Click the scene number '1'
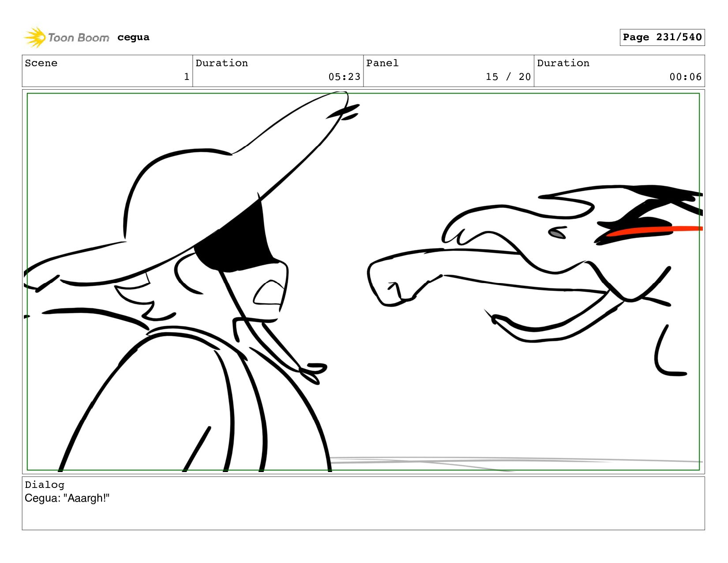Screen dimensions: 728x563 187,77
